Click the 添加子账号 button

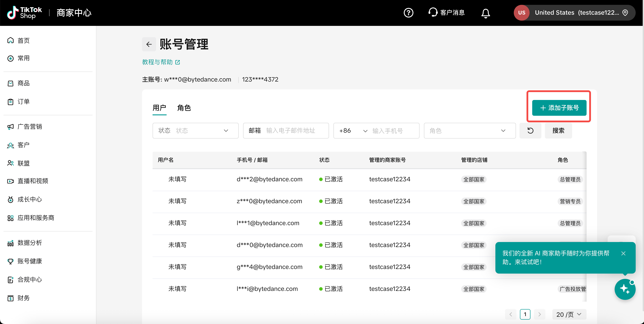pos(559,108)
